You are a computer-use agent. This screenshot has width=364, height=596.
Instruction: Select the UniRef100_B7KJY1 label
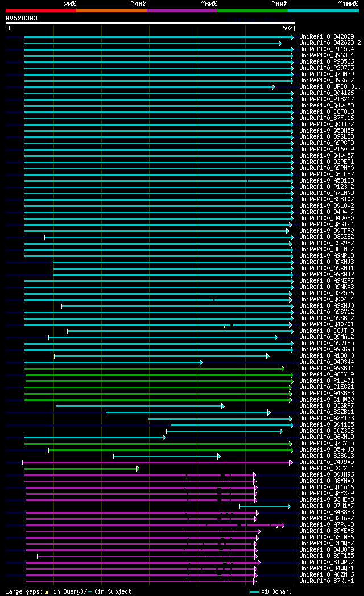326,581
